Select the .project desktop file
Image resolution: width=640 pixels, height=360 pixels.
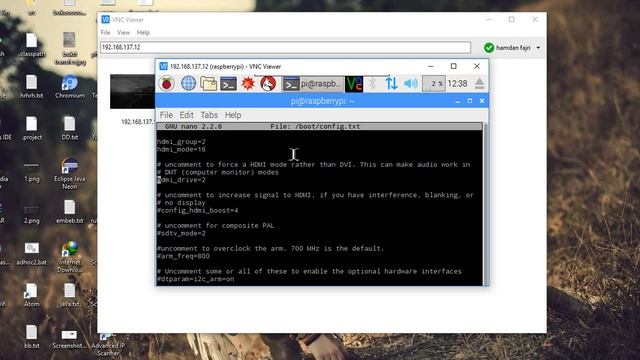pos(31,129)
